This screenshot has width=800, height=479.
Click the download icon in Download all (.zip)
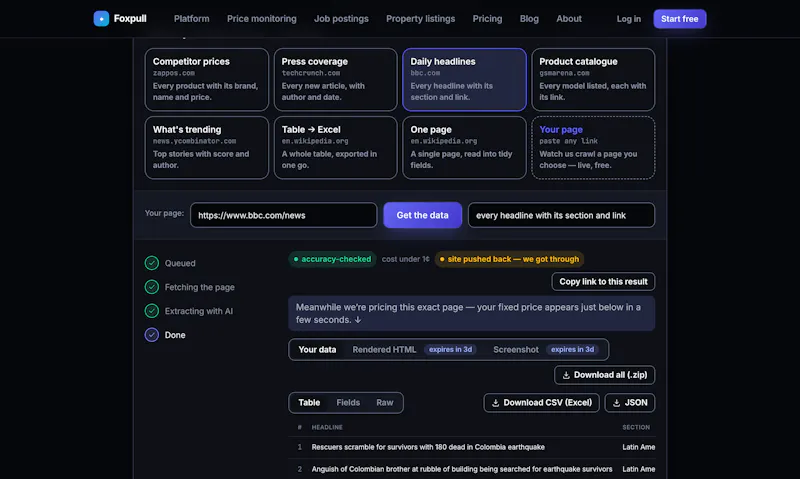point(566,375)
